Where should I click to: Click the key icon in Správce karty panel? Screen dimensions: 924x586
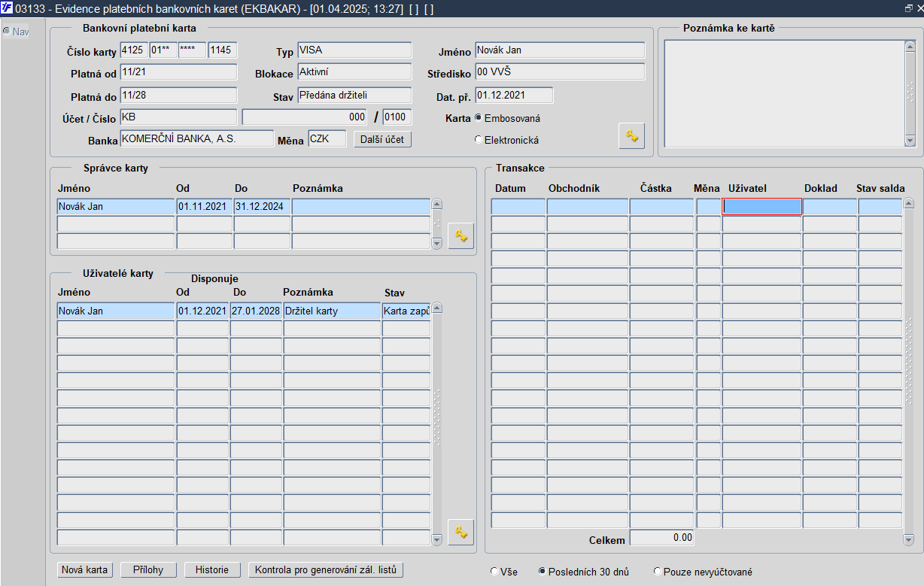[x=461, y=235]
